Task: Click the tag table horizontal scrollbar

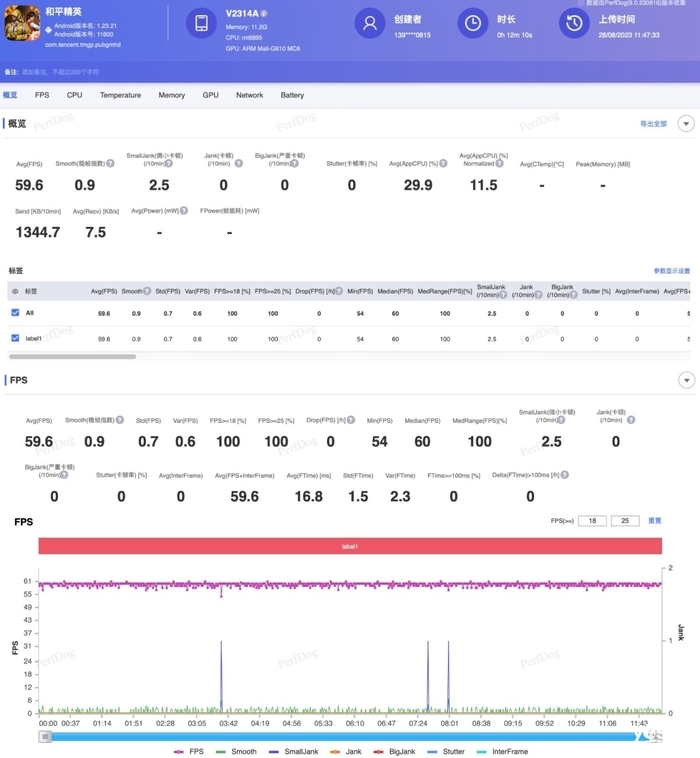Action: pyautogui.click(x=73, y=357)
